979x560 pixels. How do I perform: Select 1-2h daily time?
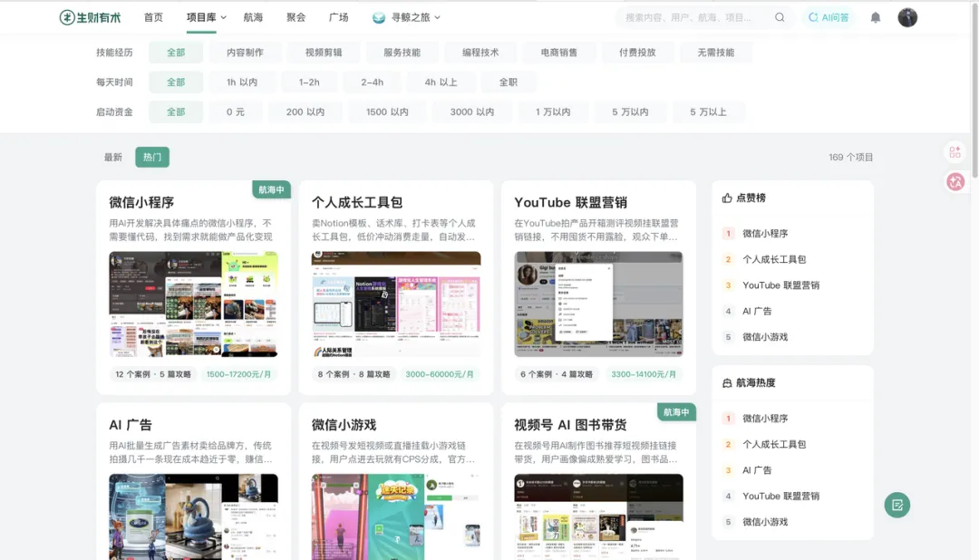(309, 82)
